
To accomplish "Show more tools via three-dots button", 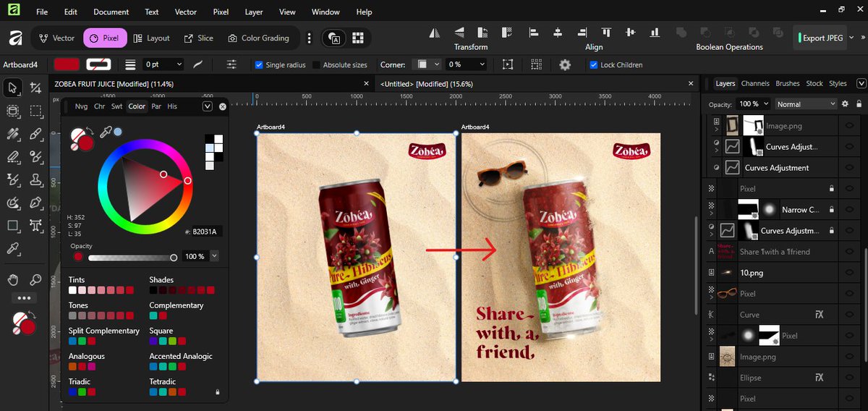I will pos(24,298).
